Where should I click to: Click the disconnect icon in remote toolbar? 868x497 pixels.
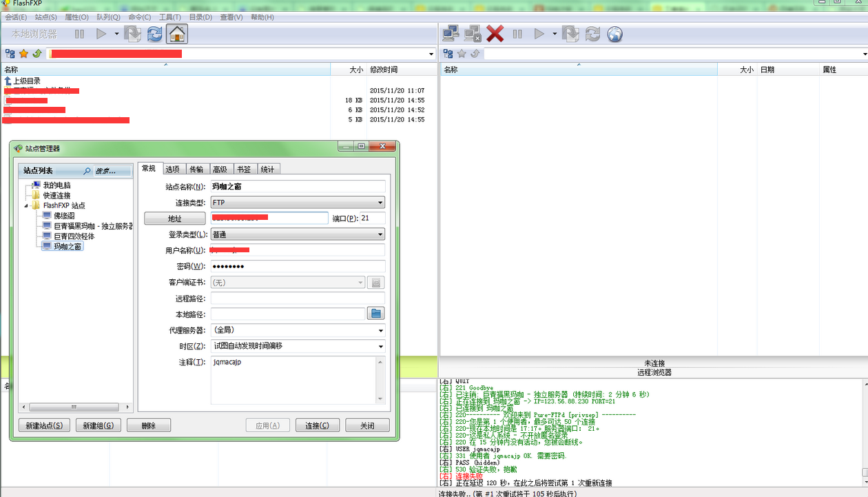pyautogui.click(x=473, y=34)
